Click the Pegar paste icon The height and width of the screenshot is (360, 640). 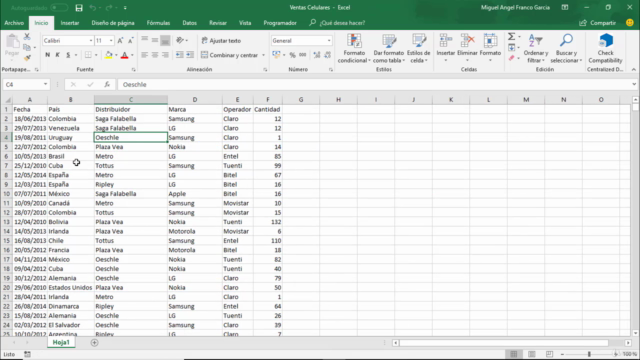(x=12, y=41)
